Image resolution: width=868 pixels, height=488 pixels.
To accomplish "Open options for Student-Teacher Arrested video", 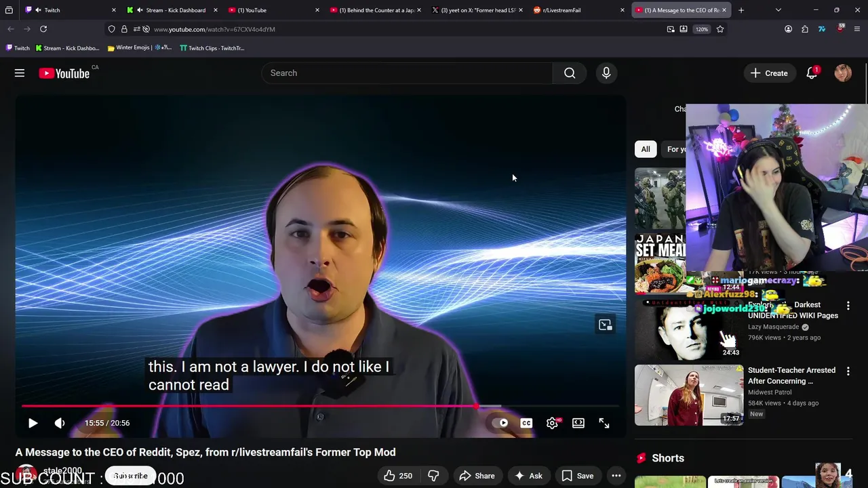I will coord(848,371).
